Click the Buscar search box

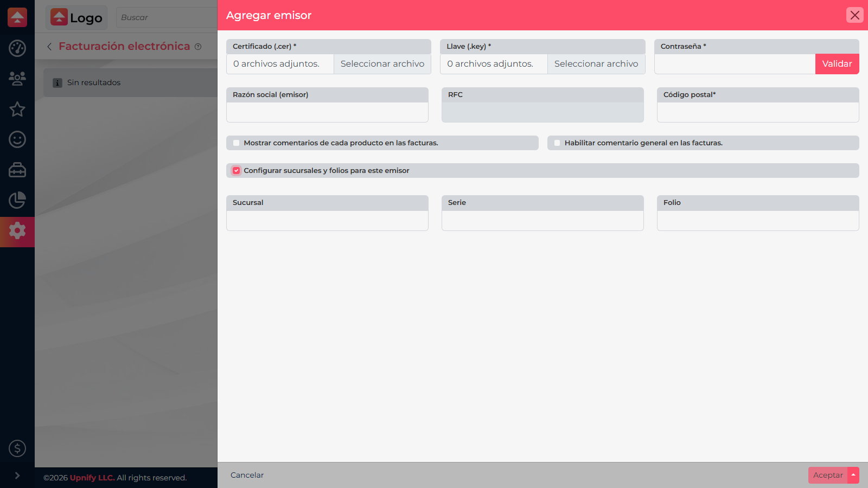pyautogui.click(x=167, y=17)
